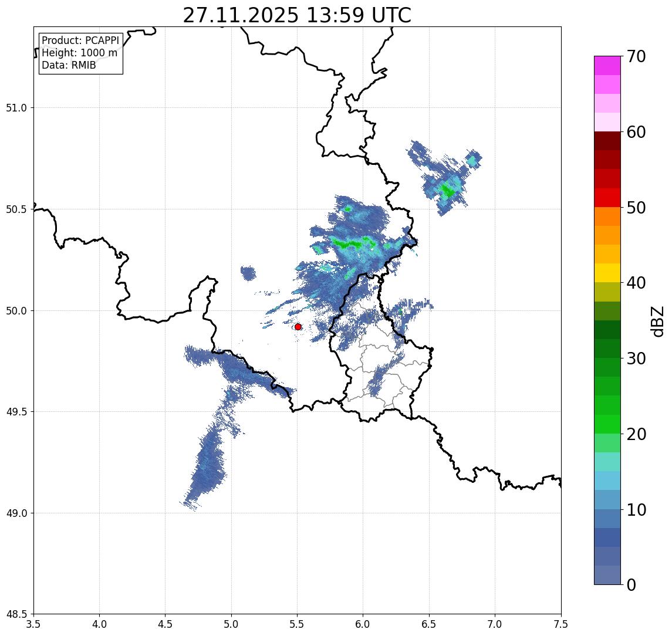Click longitude axis label 4.5
Image resolution: width=672 pixels, height=636 pixels.
166,624
